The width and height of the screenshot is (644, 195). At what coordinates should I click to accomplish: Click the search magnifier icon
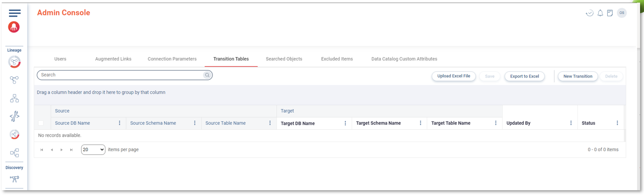(x=207, y=75)
